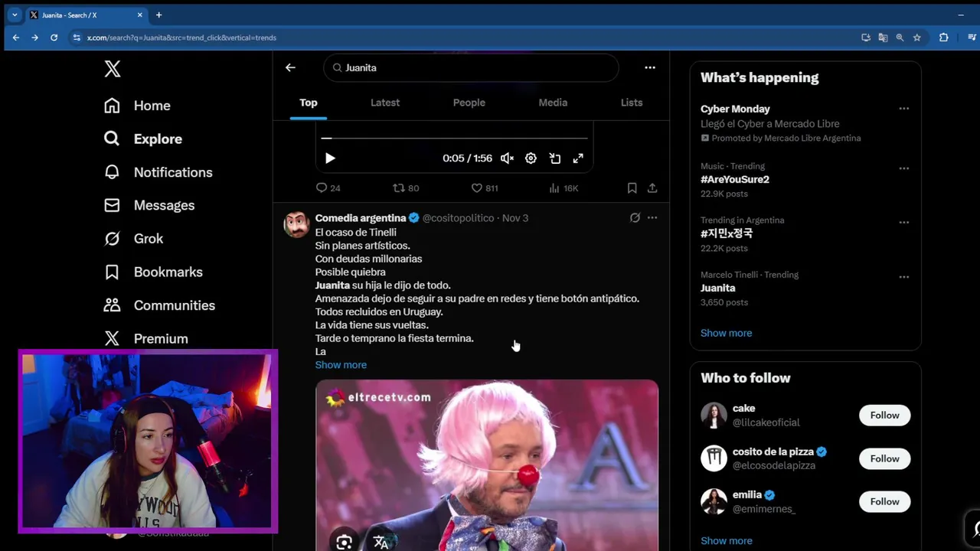Open more options for Juanita trend
Screen dimensions: 980x551
tap(904, 277)
